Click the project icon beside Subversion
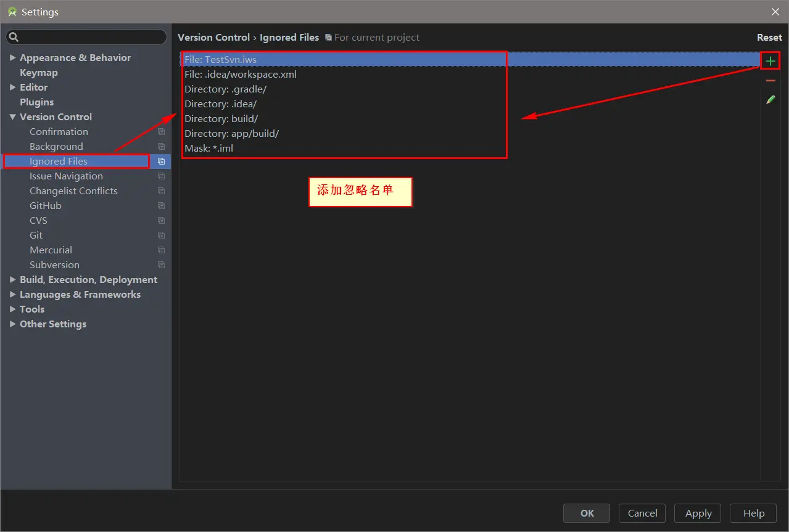 pyautogui.click(x=161, y=265)
